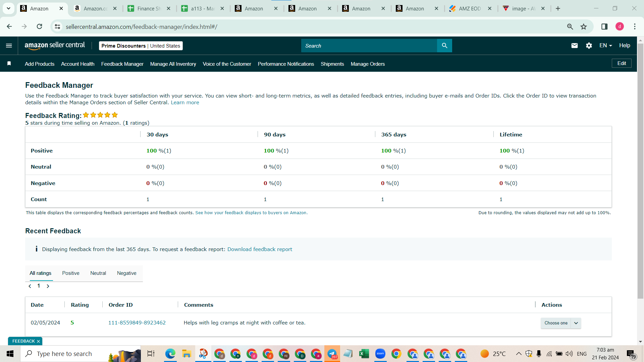Click Download feedback report link
Screen dimensions: 644x362
pos(260,249)
